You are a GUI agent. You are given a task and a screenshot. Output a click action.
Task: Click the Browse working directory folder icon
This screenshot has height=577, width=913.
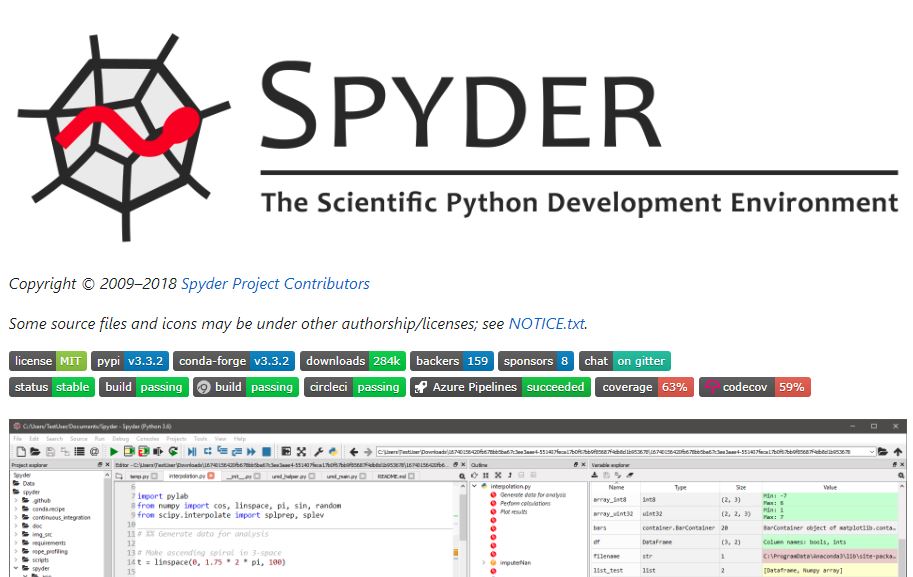tap(883, 451)
